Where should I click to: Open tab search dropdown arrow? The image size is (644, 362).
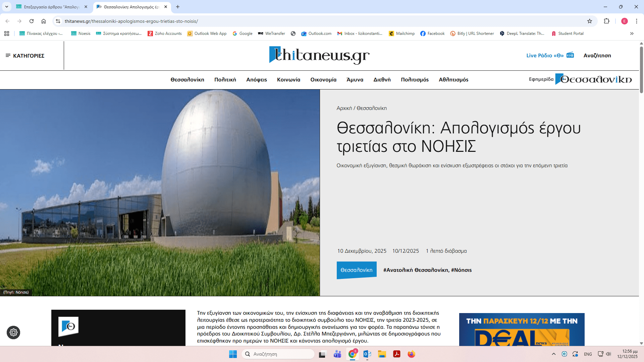(7, 7)
